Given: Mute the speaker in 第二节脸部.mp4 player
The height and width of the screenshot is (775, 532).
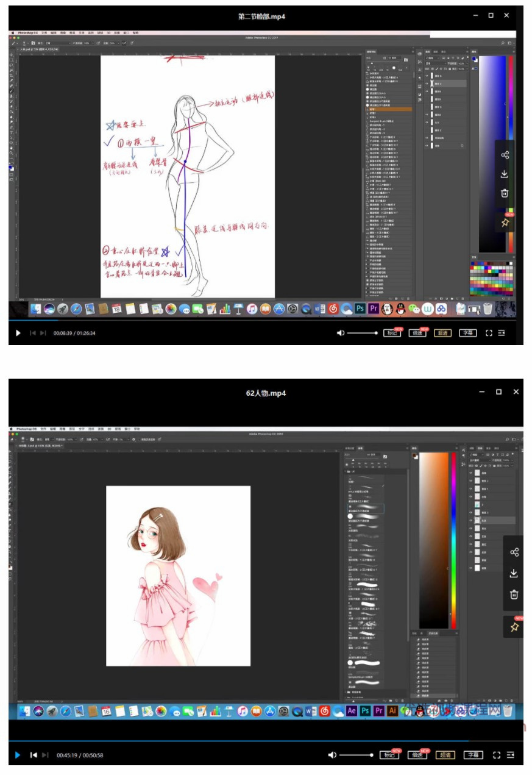Looking at the screenshot, I should [x=341, y=333].
